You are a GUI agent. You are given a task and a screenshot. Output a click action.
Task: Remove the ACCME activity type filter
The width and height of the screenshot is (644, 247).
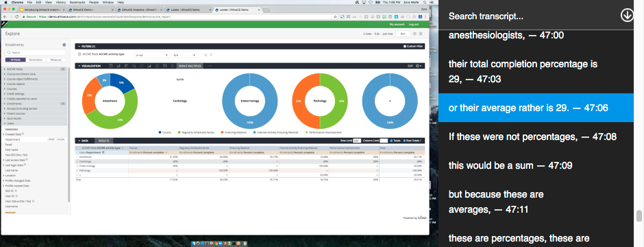[206, 55]
